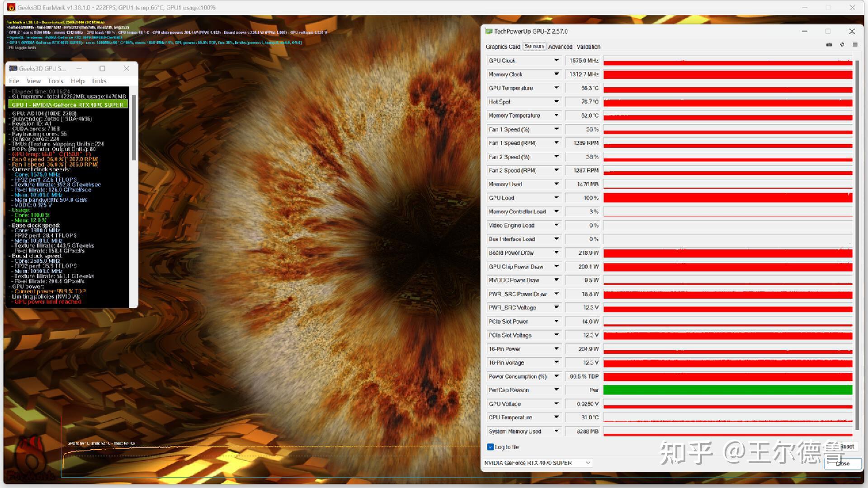Click the Sensors tab in GPU-Z
The image size is (868, 488).
(533, 47)
